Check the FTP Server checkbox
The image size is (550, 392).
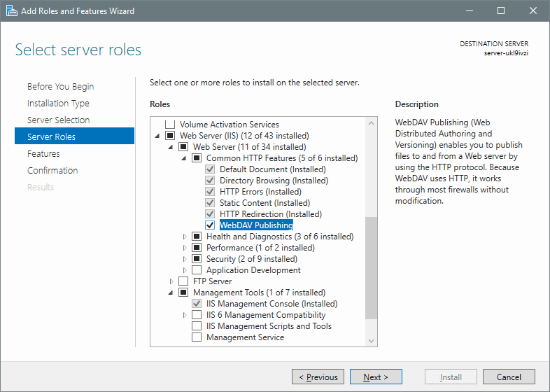(x=183, y=281)
